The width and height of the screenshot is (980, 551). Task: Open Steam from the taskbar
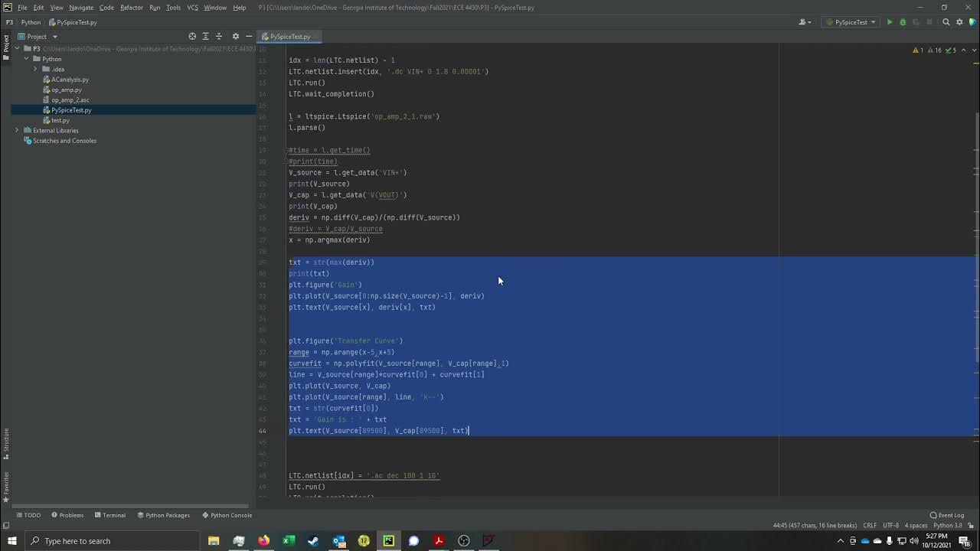(313, 541)
